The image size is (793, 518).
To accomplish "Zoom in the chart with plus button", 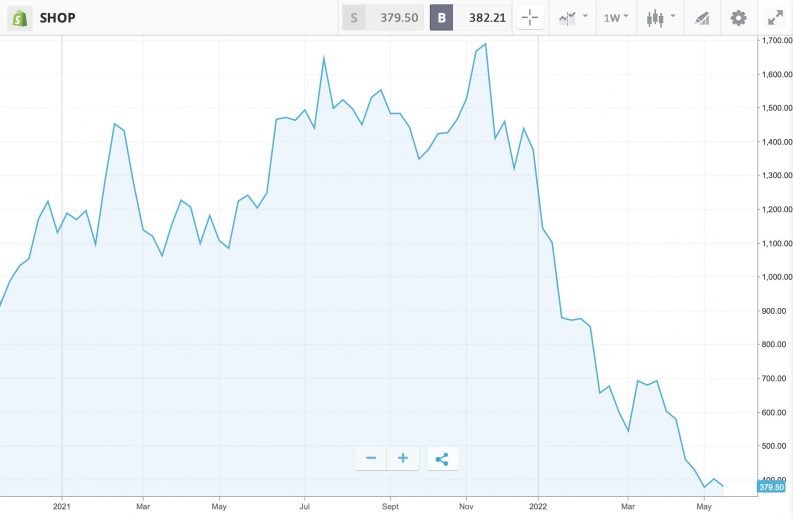I will click(403, 458).
